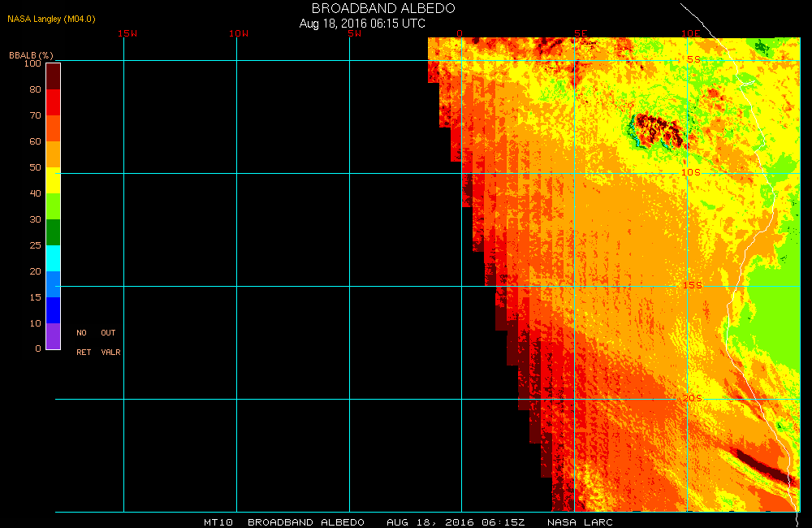Click the '80' value on legend scale
The width and height of the screenshot is (812, 528).
pos(35,89)
